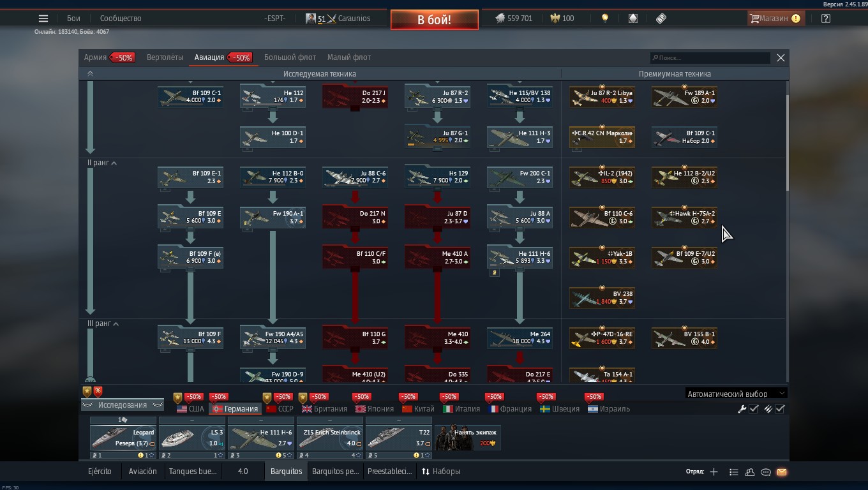
Task: Select the Ejército preset
Action: pyautogui.click(x=100, y=472)
